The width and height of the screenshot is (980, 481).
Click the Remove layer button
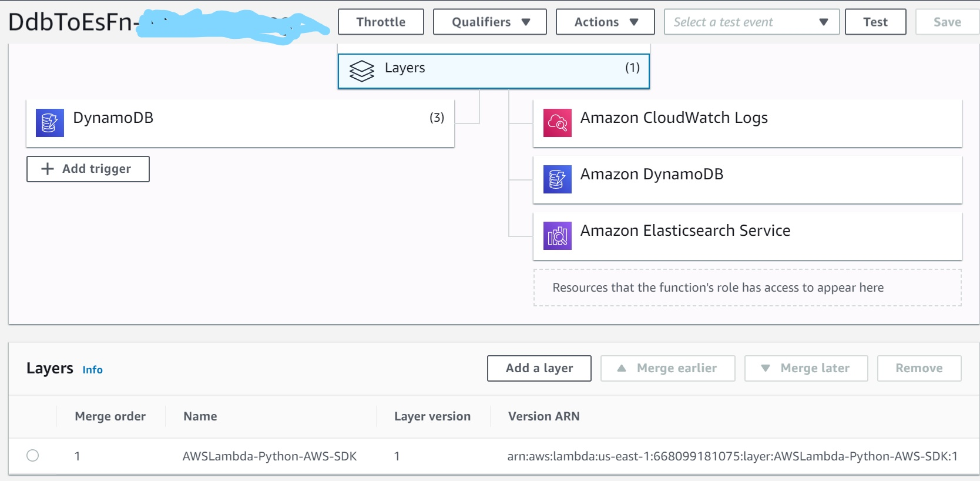pos(919,368)
